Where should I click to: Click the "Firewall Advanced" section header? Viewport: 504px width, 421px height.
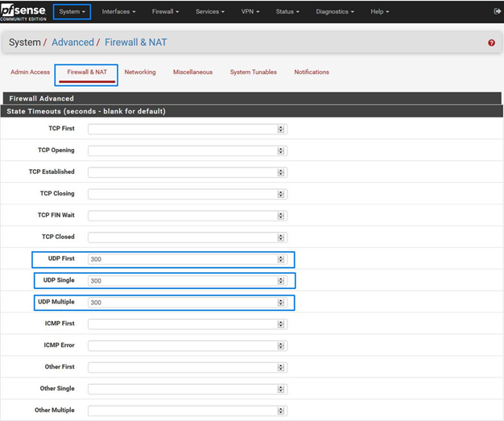252,98
